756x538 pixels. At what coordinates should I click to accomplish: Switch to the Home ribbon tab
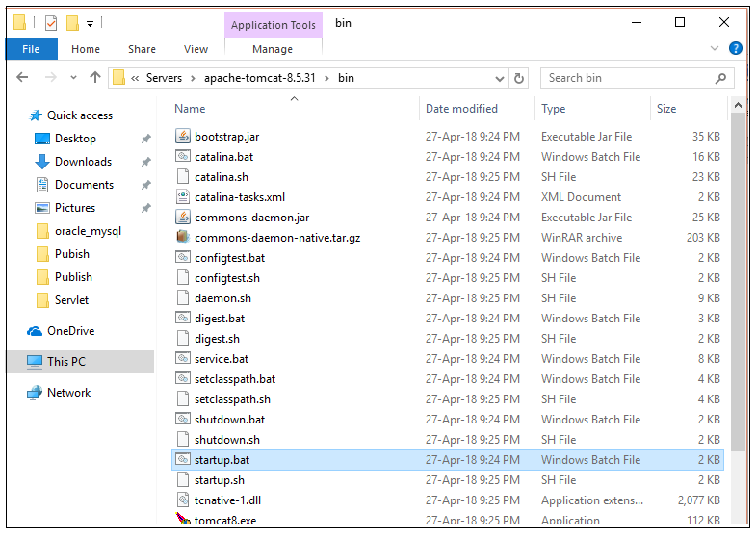tap(86, 49)
